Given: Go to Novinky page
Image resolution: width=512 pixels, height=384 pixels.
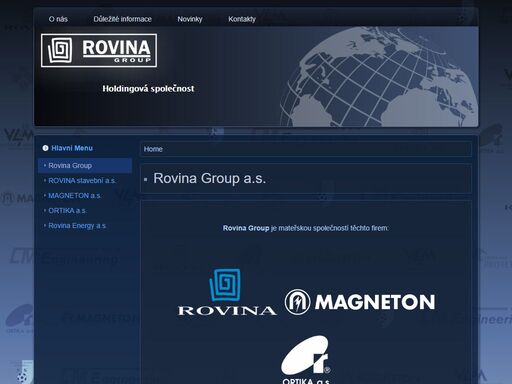Looking at the screenshot, I should click(x=190, y=19).
